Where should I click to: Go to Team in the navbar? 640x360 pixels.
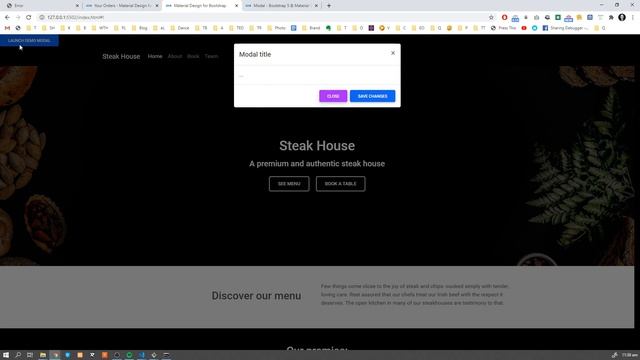pyautogui.click(x=211, y=56)
